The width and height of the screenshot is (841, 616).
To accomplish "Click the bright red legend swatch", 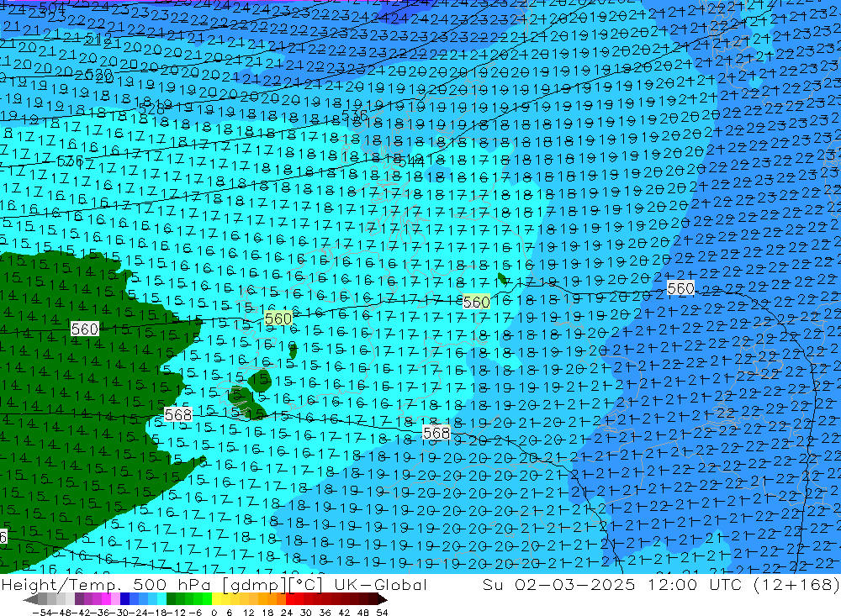I will click(x=289, y=599).
